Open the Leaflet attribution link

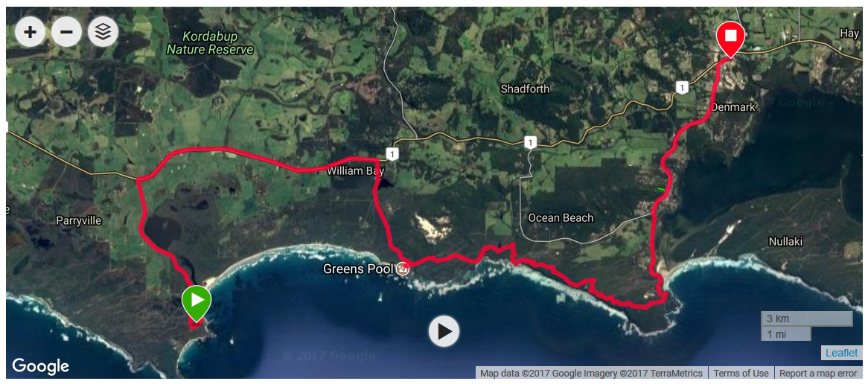click(x=841, y=353)
